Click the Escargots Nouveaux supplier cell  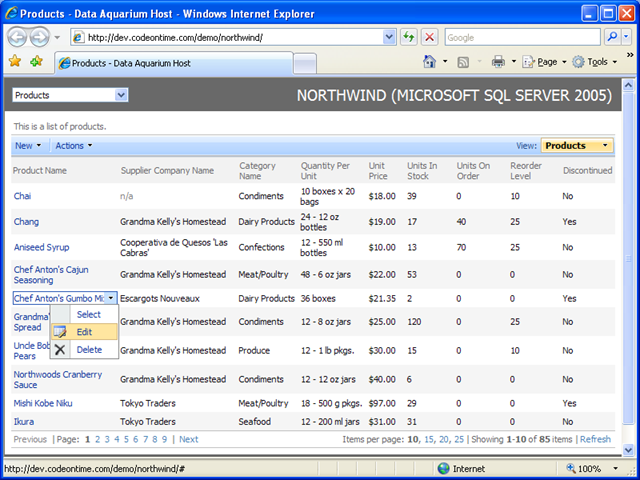pos(160,298)
